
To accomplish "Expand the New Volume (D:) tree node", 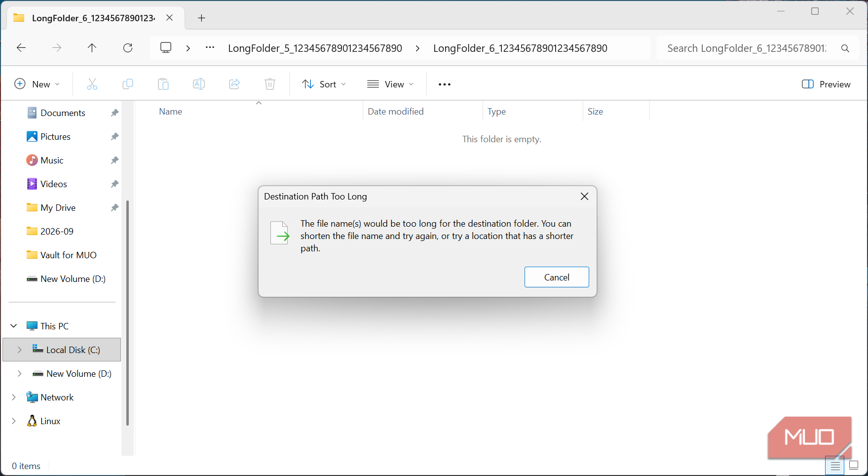I will click(20, 373).
